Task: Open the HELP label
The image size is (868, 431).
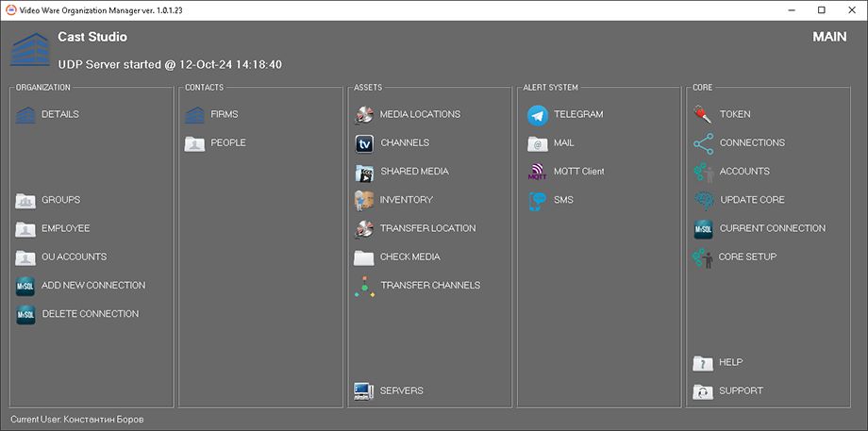Action: (x=730, y=362)
